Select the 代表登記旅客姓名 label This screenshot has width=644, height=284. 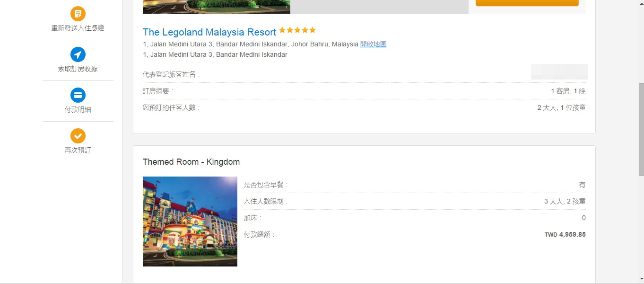pyautogui.click(x=171, y=74)
